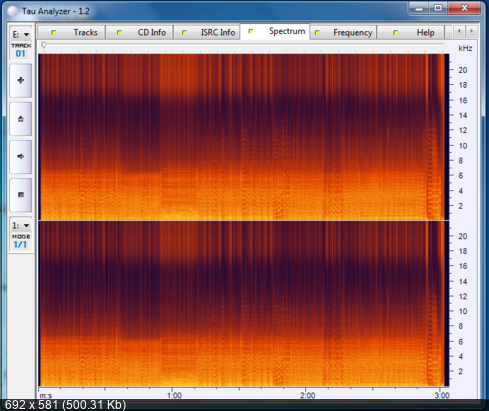Click the eject disc button
This screenshot has width=489, height=411.
pyautogui.click(x=21, y=119)
